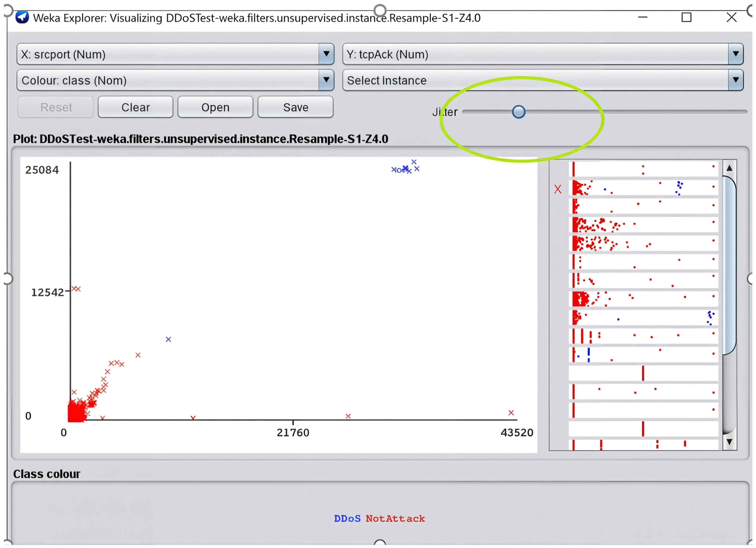Click the Save button
756x548 pixels.
tap(296, 107)
